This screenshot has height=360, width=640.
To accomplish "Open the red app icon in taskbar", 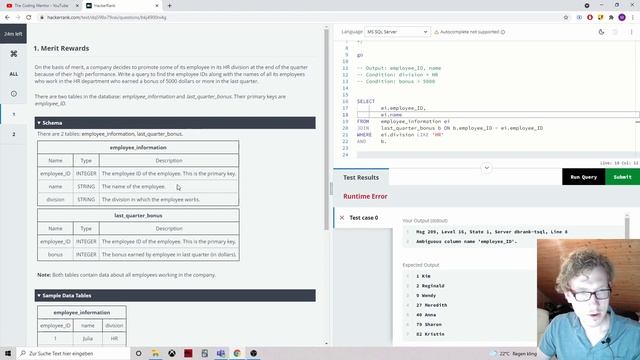I will [x=188, y=353].
